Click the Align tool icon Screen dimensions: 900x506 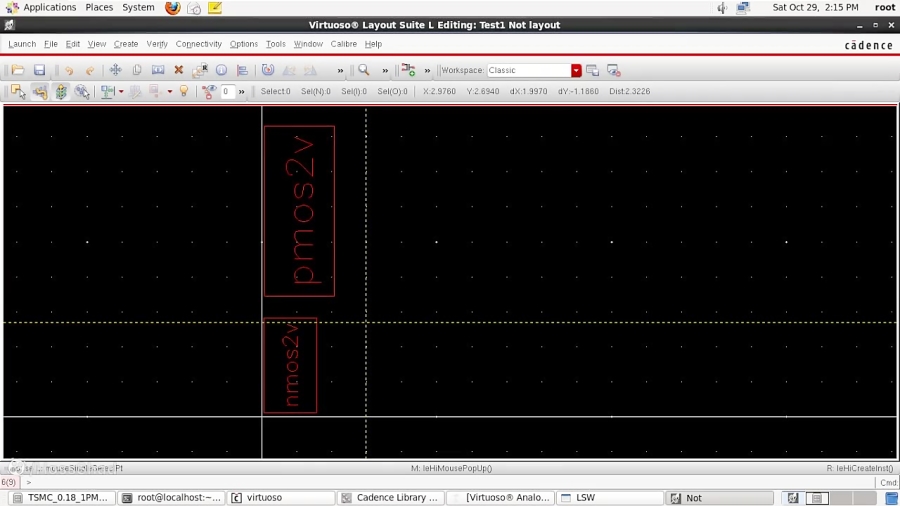242,70
